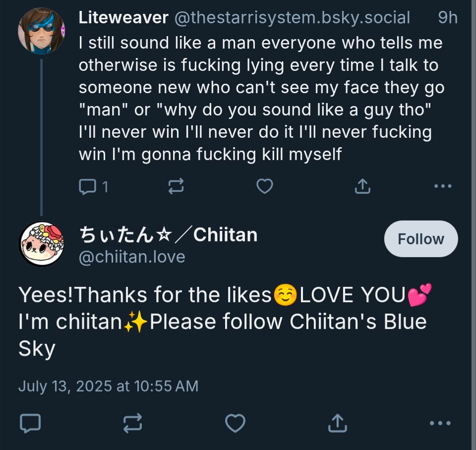
Task: Follow the Chiitan account
Action: 420,239
